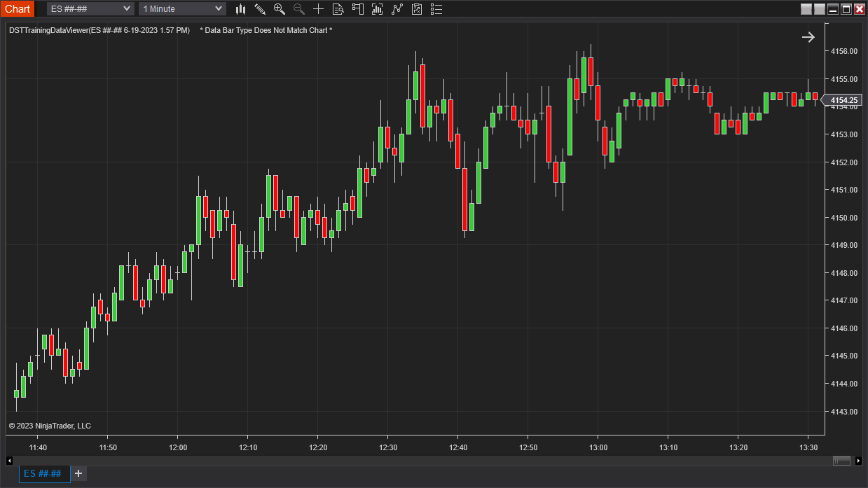Toggle the Chart Trader panel icon
This screenshot has height=488, width=868.
pos(358,9)
